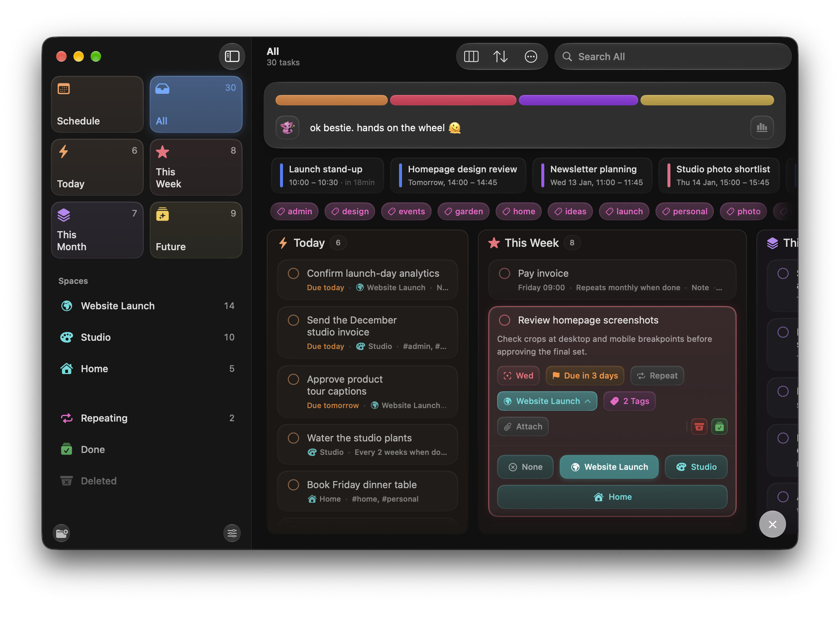
Task: Click the orange progress bar segment
Action: pyautogui.click(x=331, y=100)
